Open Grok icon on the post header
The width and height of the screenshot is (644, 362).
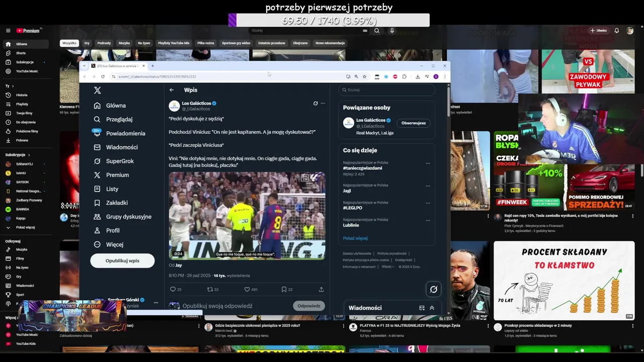coord(315,103)
